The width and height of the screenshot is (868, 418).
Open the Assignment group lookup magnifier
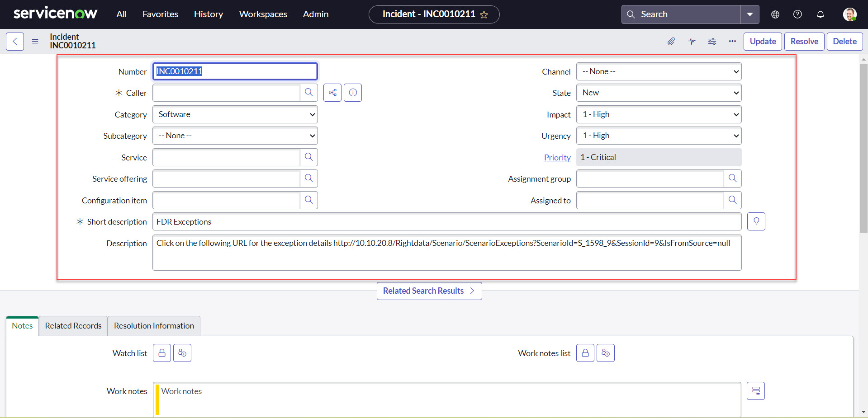click(x=733, y=178)
